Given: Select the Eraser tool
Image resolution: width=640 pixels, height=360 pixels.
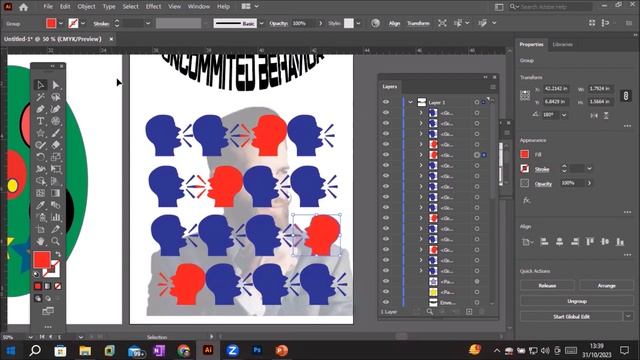Looking at the screenshot, I should pyautogui.click(x=56, y=144).
